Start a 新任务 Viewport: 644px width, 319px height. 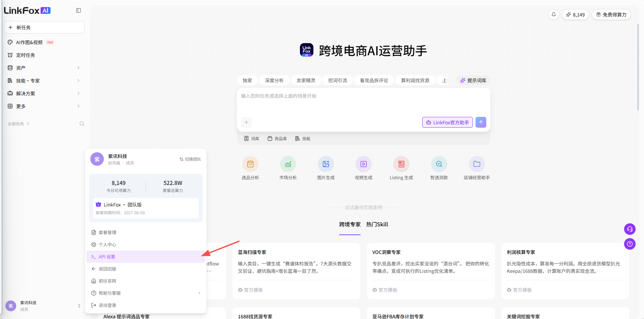(x=44, y=27)
